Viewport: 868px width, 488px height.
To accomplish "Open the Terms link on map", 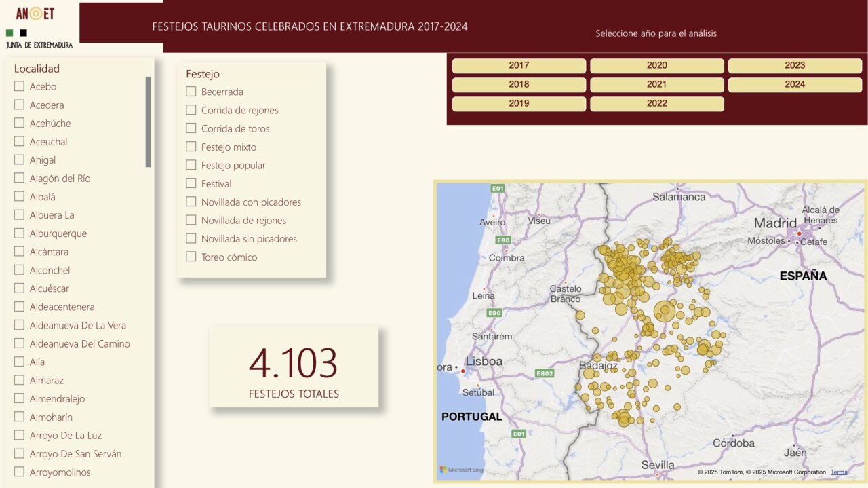I will click(839, 472).
